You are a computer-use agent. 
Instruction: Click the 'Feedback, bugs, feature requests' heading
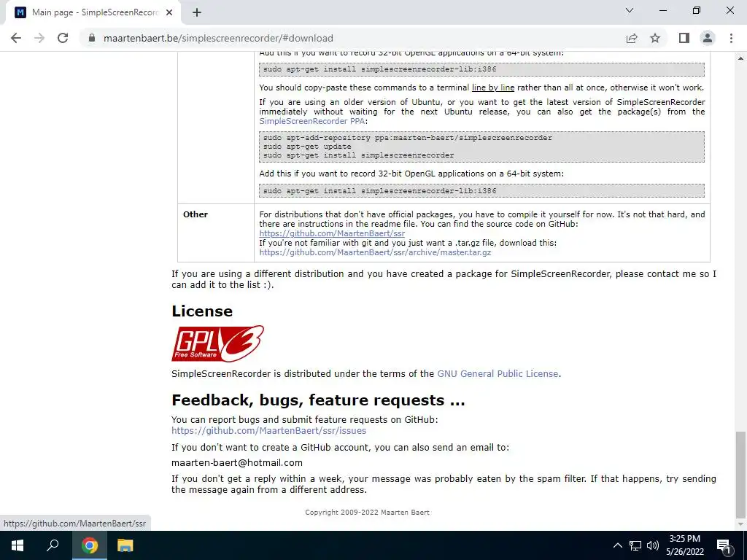[318, 400]
